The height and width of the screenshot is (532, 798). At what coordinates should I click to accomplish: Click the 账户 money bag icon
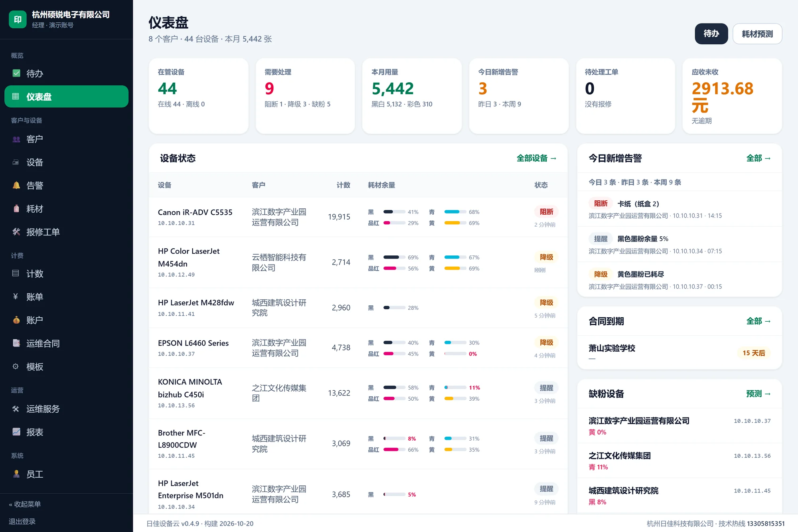click(16, 320)
